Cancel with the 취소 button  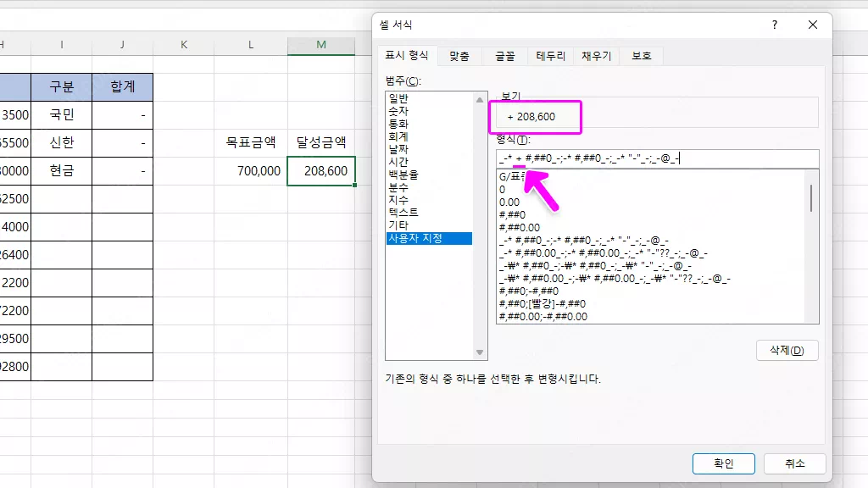795,463
